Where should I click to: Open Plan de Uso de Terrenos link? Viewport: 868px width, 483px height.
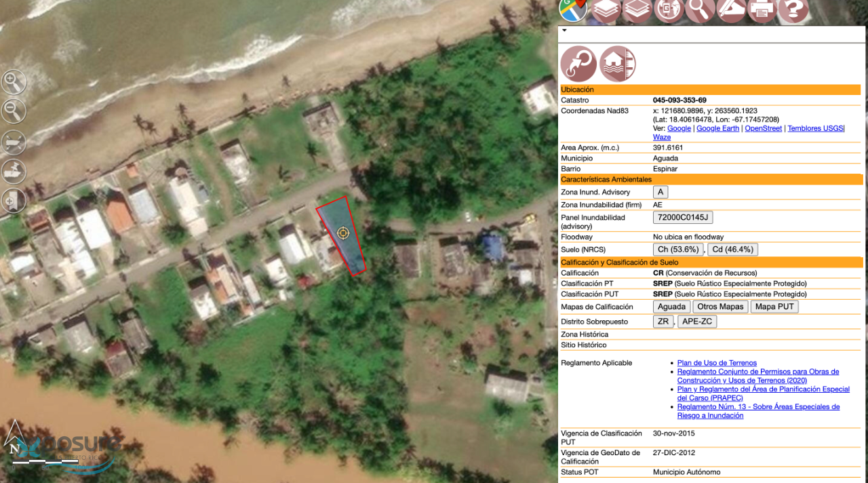(x=717, y=363)
